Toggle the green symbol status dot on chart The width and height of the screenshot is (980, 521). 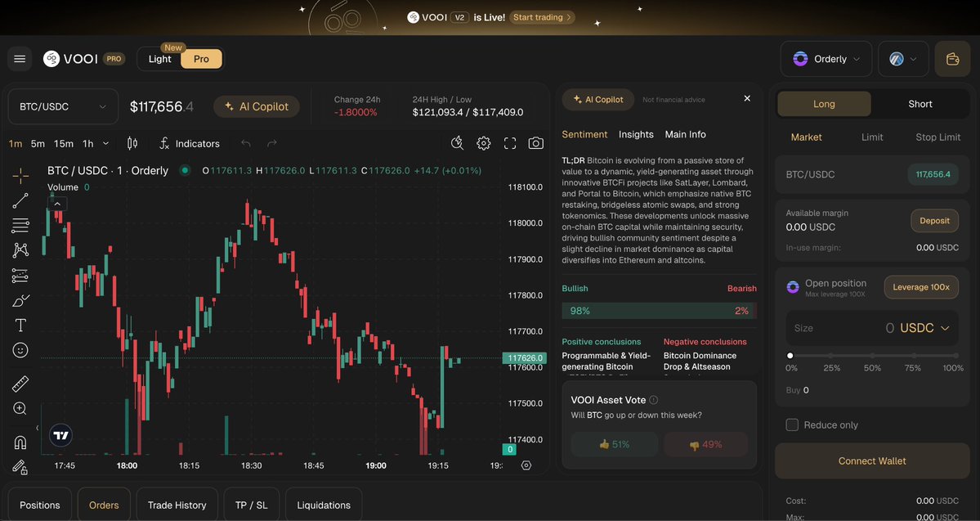pyautogui.click(x=185, y=170)
